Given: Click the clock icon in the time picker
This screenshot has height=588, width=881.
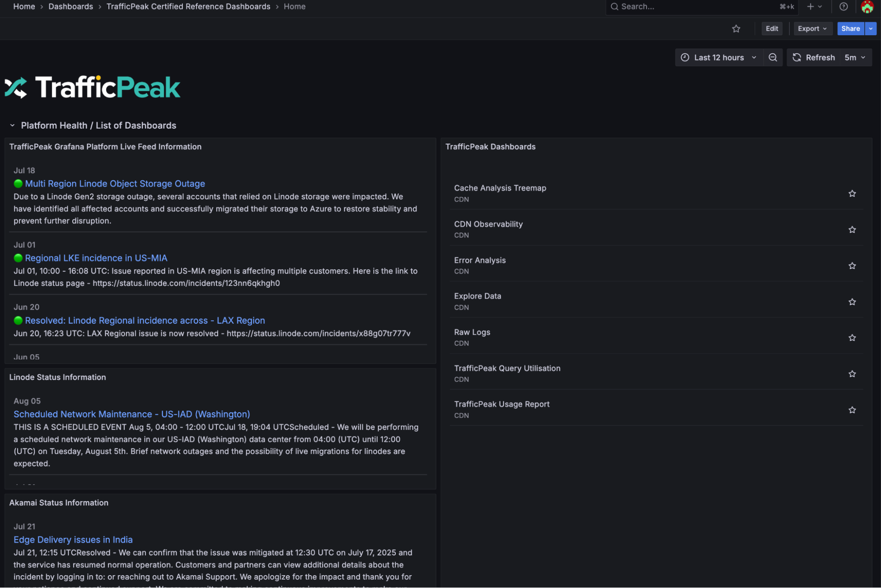Looking at the screenshot, I should pos(684,57).
